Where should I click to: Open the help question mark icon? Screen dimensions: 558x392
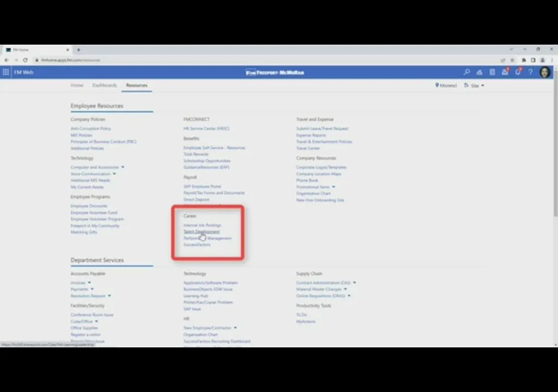(x=530, y=72)
